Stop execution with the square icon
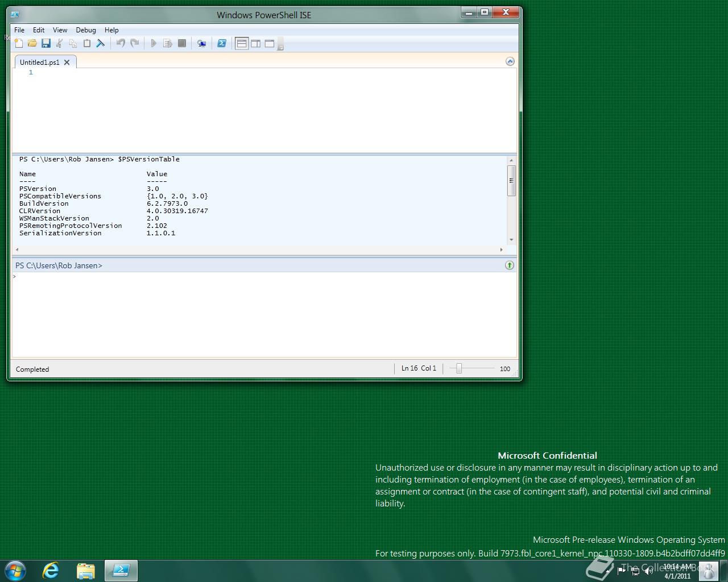Screen dimensions: 728x582 [x=182, y=43]
